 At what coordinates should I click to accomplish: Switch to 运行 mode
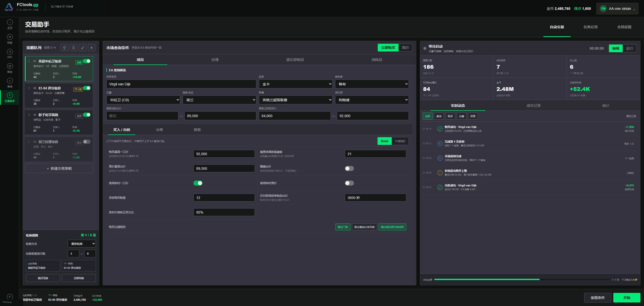click(x=629, y=48)
